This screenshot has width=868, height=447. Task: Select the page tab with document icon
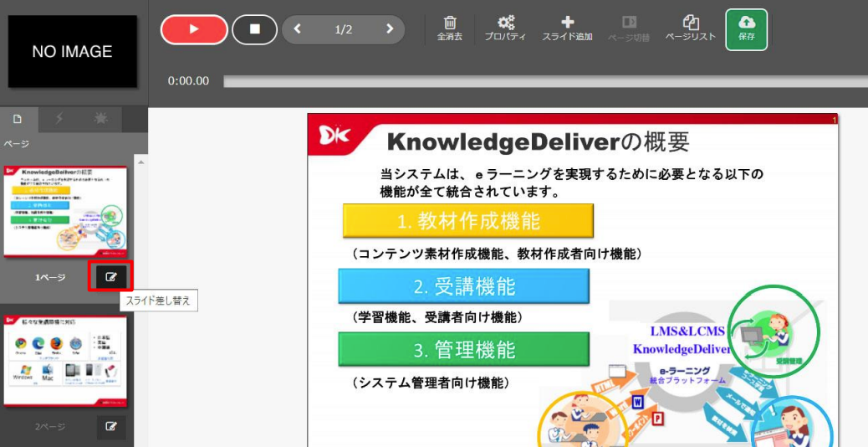coord(18,119)
